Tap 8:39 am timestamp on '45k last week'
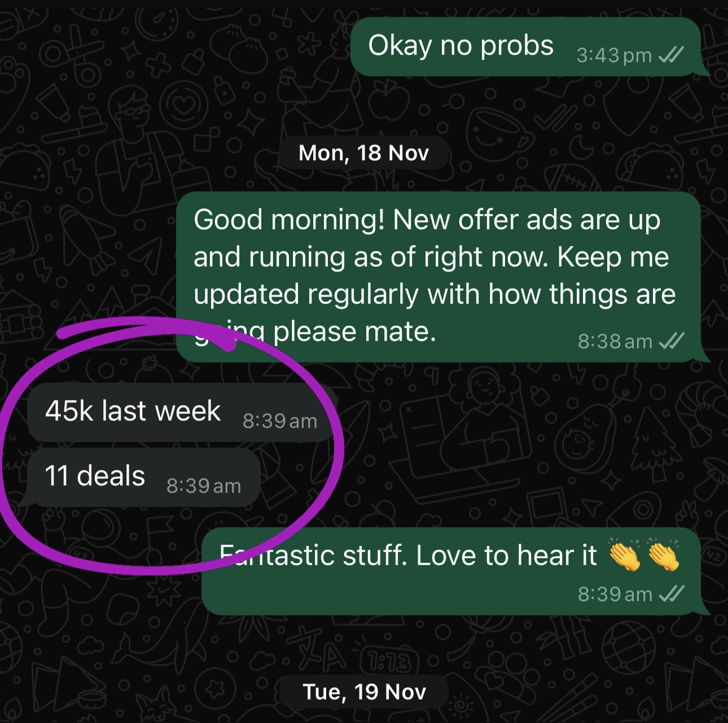This screenshot has width=728, height=723. click(280, 421)
